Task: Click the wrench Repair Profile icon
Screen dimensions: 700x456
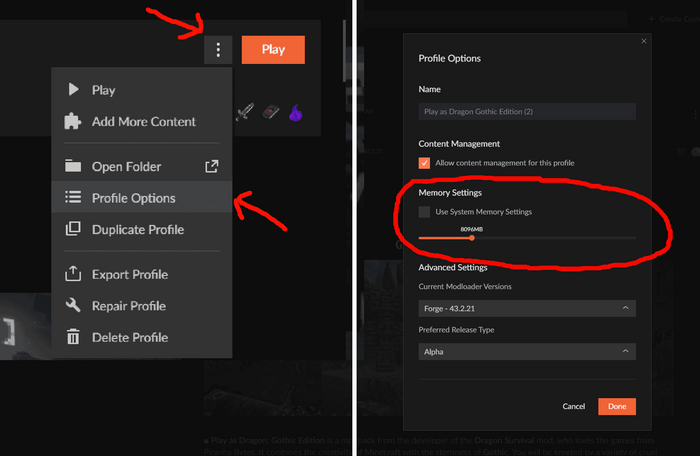Action: (73, 306)
